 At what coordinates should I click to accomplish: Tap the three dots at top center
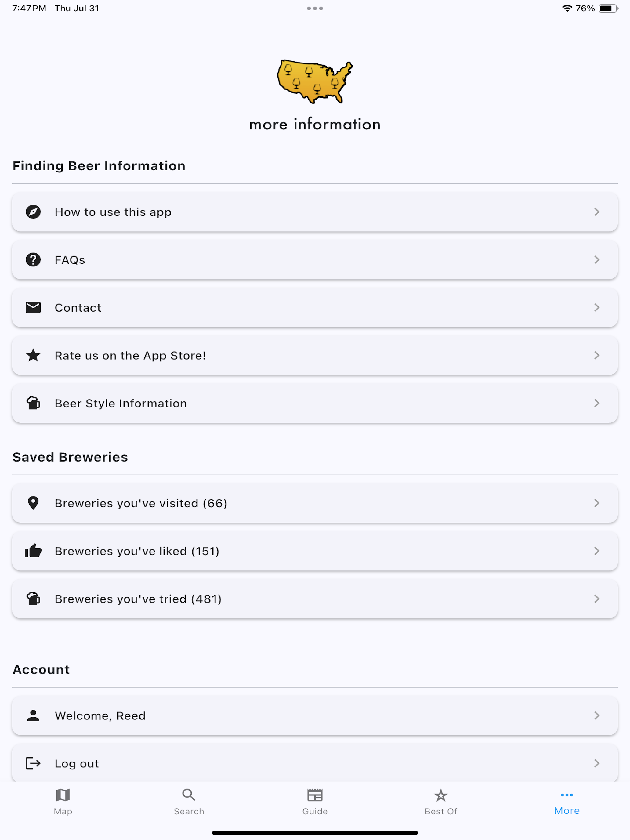tap(315, 8)
